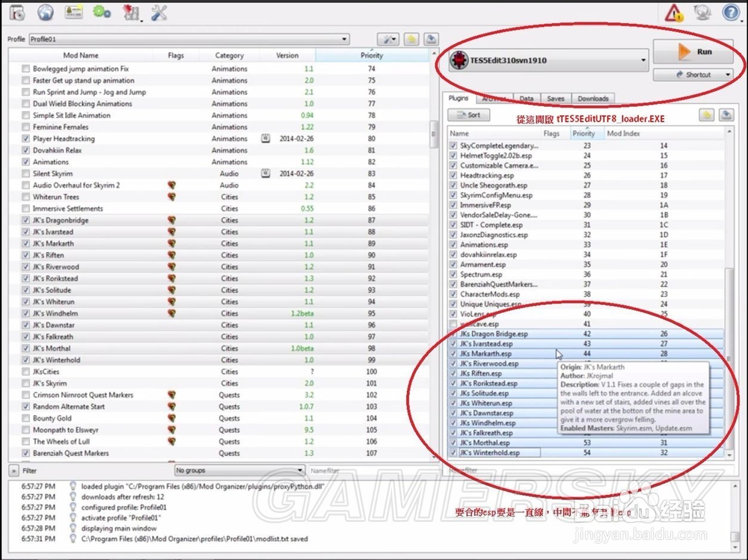This screenshot has height=560, width=748.
Task: Sort mods by Priority column header
Action: point(372,55)
